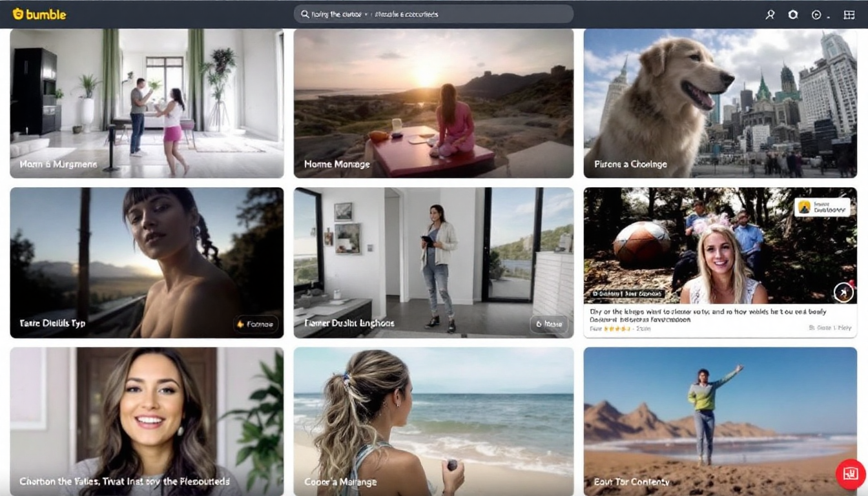Tap the red floating action button bottom right
The width and height of the screenshot is (868, 496).
pyautogui.click(x=849, y=473)
